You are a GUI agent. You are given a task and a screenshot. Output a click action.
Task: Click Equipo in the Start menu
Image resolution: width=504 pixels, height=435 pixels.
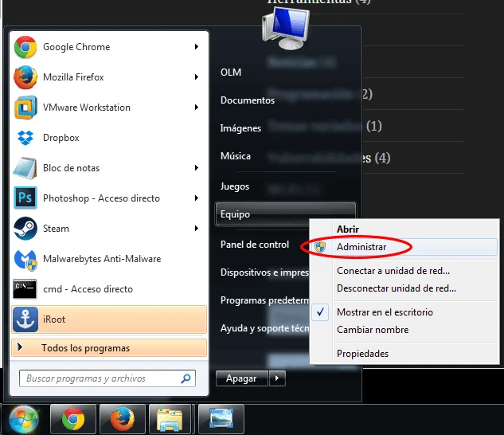286,214
